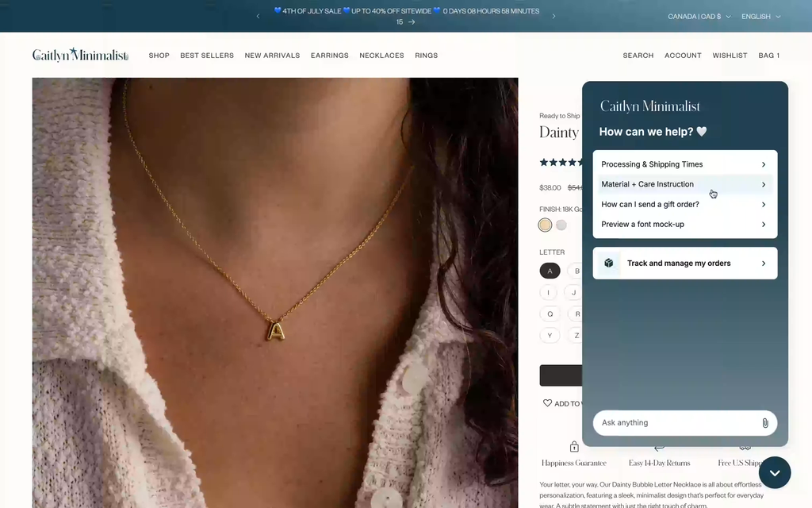Click the Happiness Guarantee bag icon
The width and height of the screenshot is (812, 508).
click(x=574, y=446)
